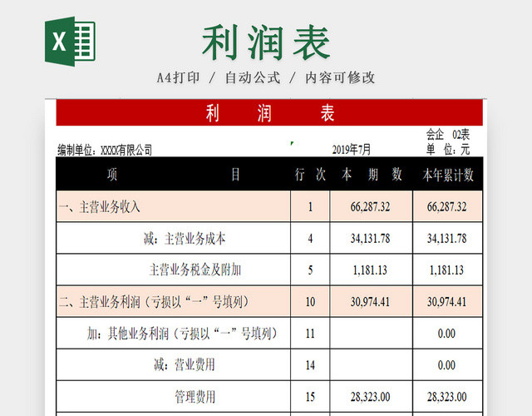Click the 会企 02表 label

448,135
